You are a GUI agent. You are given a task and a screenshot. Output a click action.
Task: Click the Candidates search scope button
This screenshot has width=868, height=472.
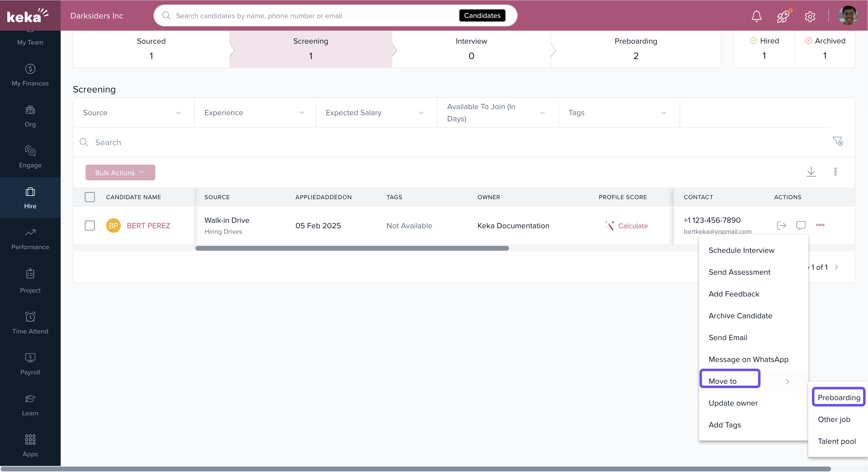click(x=482, y=15)
